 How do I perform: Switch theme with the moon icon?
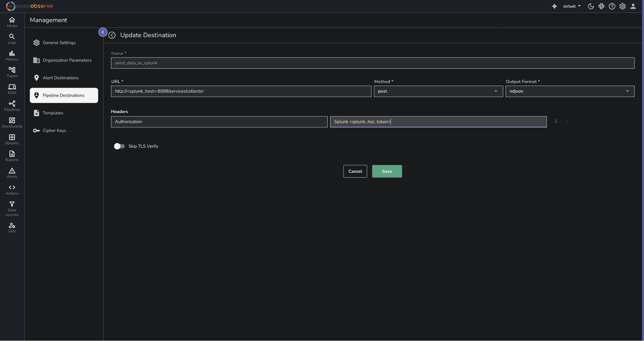pos(591,6)
